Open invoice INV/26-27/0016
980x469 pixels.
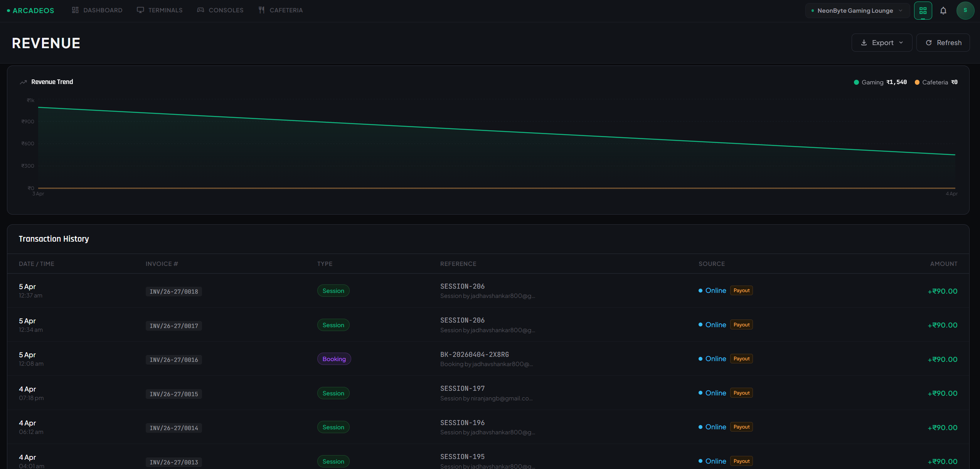point(174,360)
